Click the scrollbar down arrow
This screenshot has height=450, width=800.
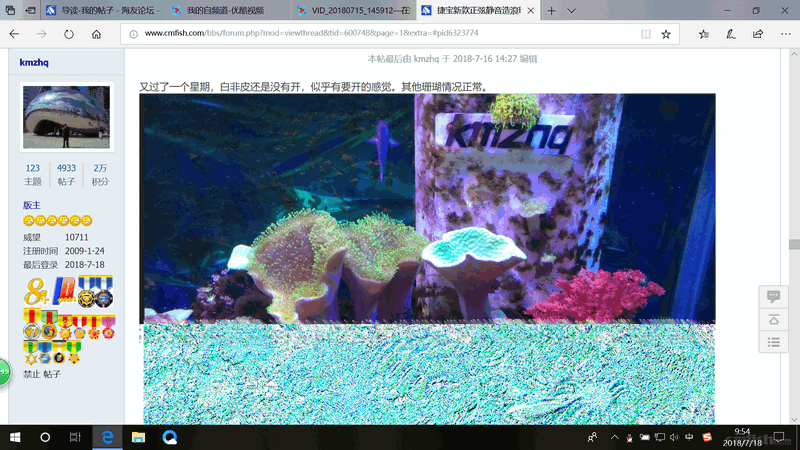click(794, 419)
